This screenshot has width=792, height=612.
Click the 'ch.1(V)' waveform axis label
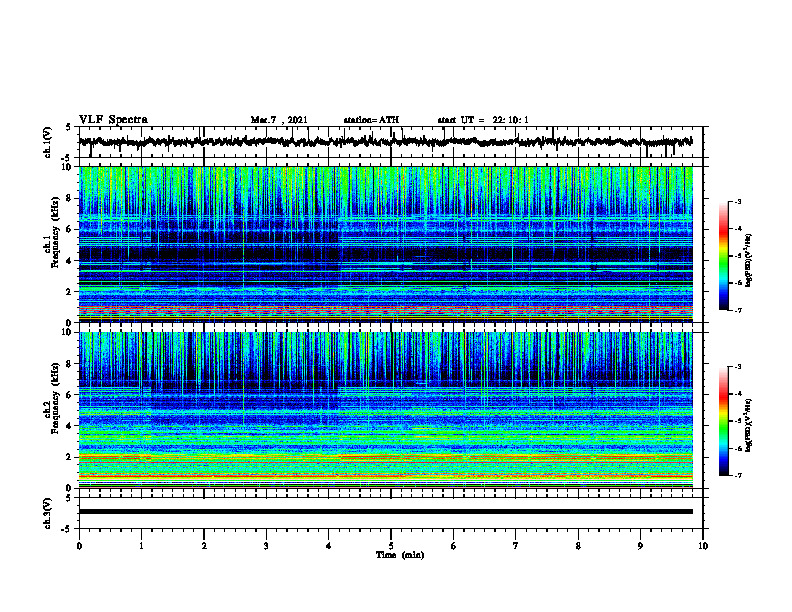click(48, 142)
